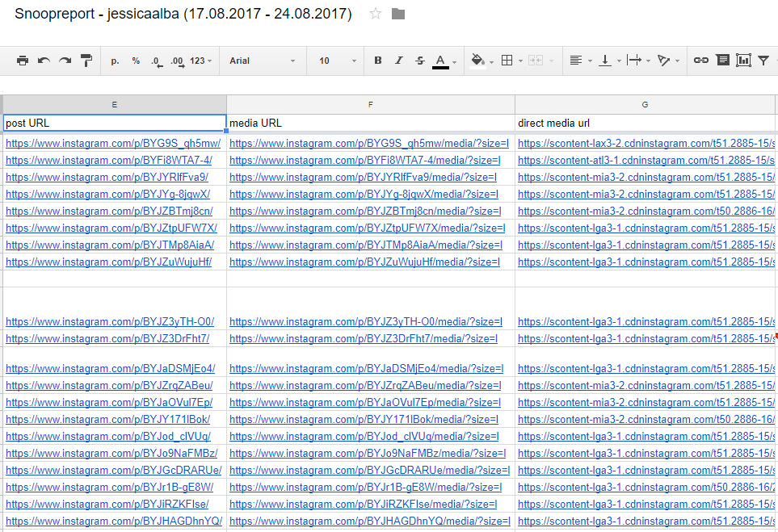This screenshot has height=532, width=778.
Task: Select the Paint format tool
Action: click(x=86, y=61)
